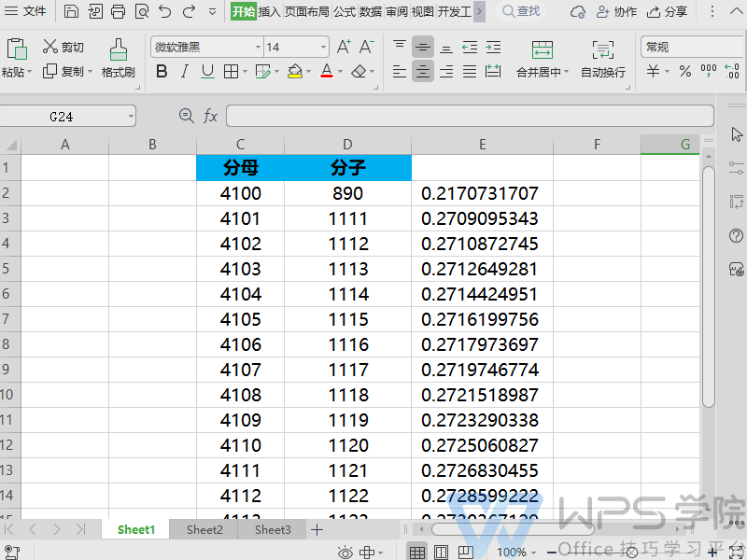Switch to the 页面布局 ribbon tab

pos(307,11)
